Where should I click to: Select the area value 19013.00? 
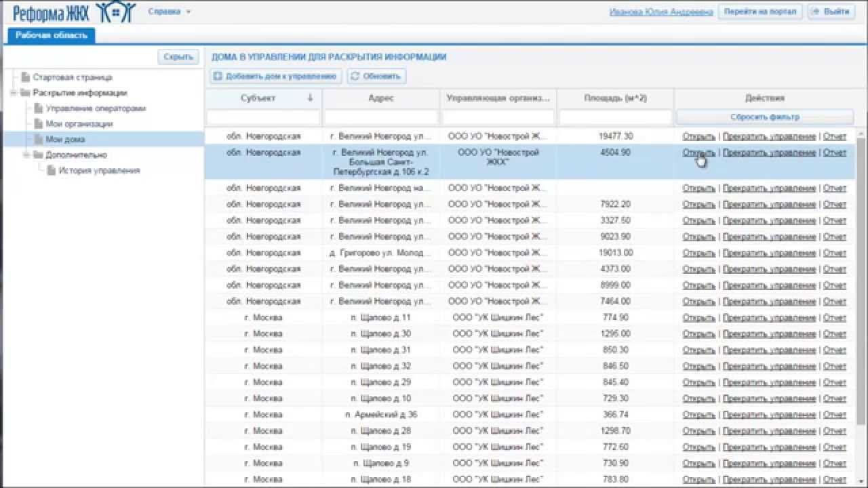pyautogui.click(x=616, y=253)
